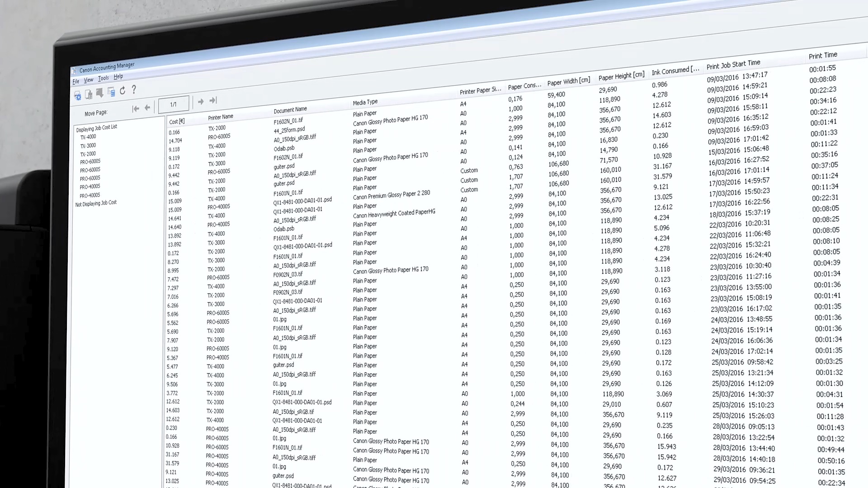Sort by the Media Type column header
Screen dimensions: 868x488
tap(365, 103)
